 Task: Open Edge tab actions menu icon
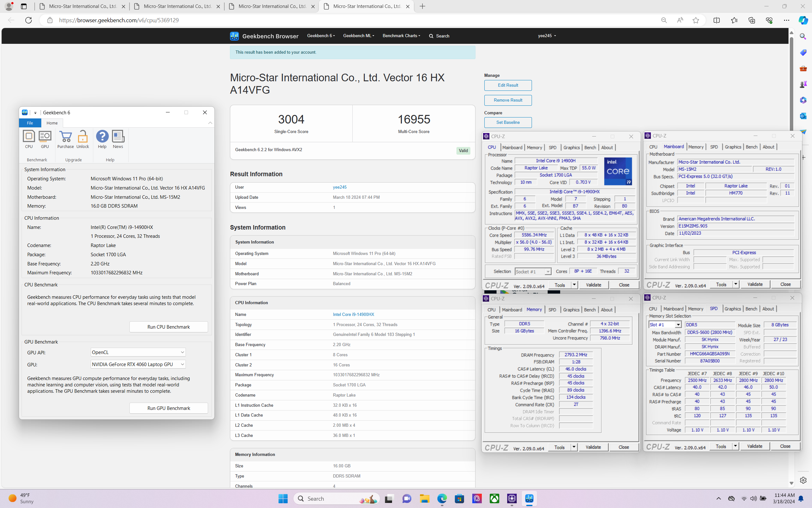click(x=23, y=6)
